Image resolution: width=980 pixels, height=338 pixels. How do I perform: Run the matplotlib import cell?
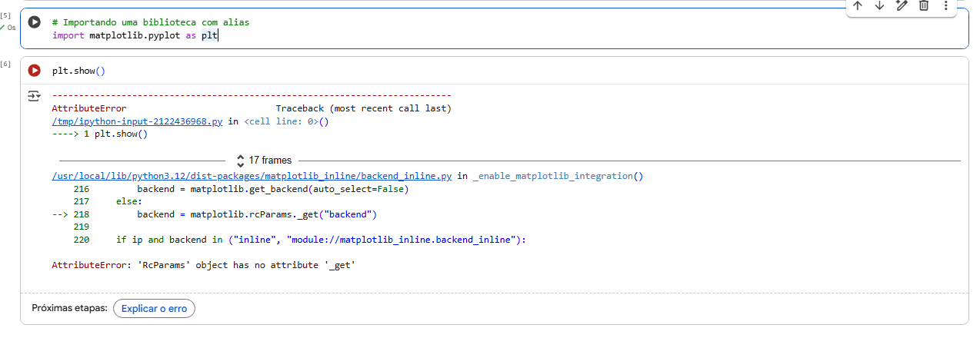click(x=34, y=22)
